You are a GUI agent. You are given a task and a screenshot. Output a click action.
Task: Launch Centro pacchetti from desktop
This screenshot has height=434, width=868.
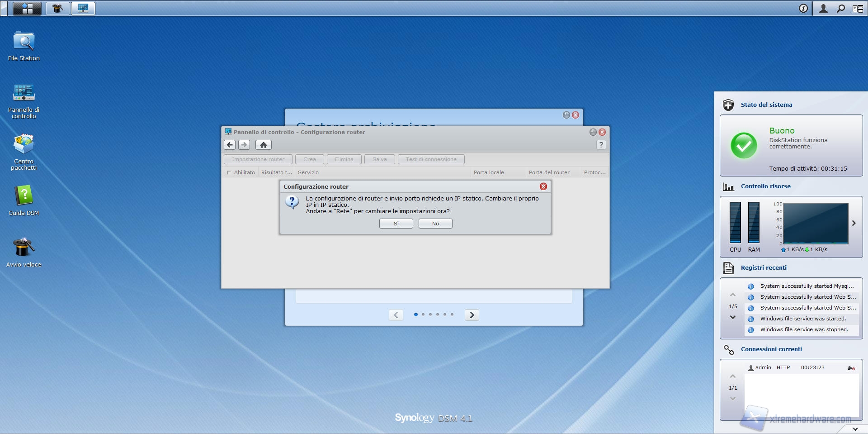coord(24,145)
